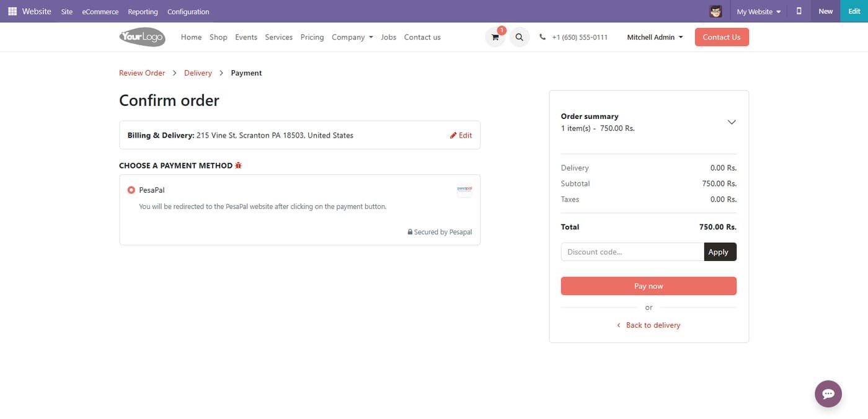
Task: Click the YourLogo site logo
Action: [142, 37]
